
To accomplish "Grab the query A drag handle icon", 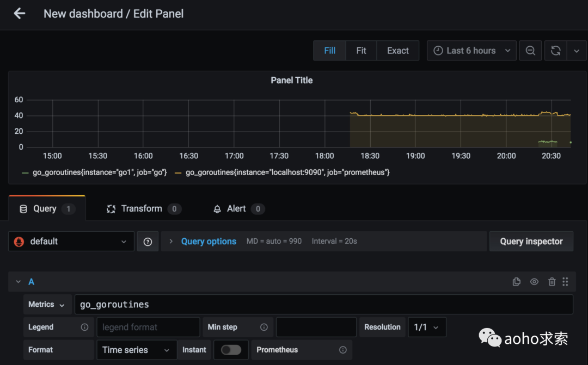I will pyautogui.click(x=565, y=282).
